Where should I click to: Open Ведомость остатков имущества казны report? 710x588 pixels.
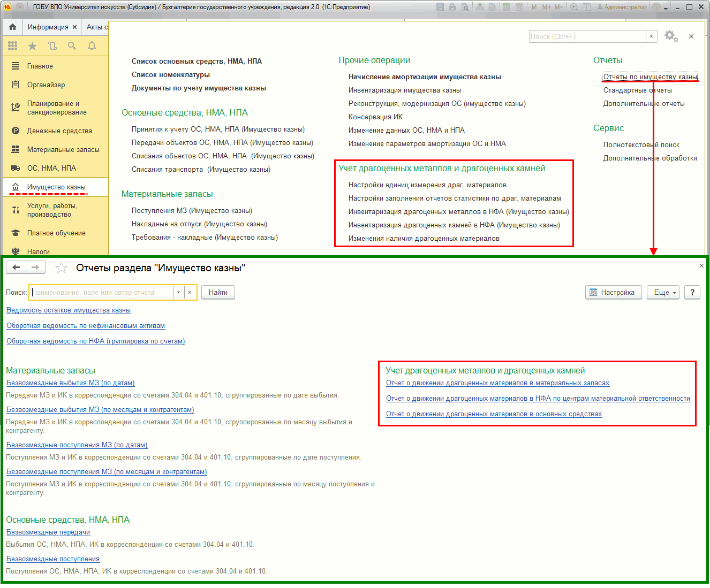69,310
